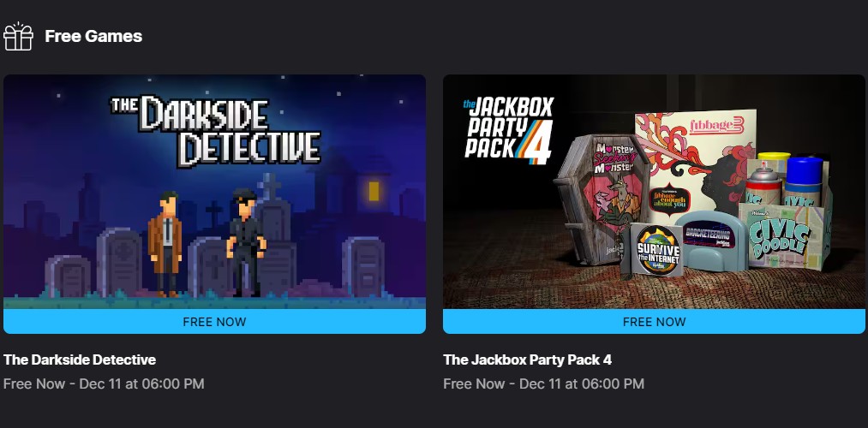Open The Darkside Detective title link
Screen dimensions: 868x428
pos(80,360)
